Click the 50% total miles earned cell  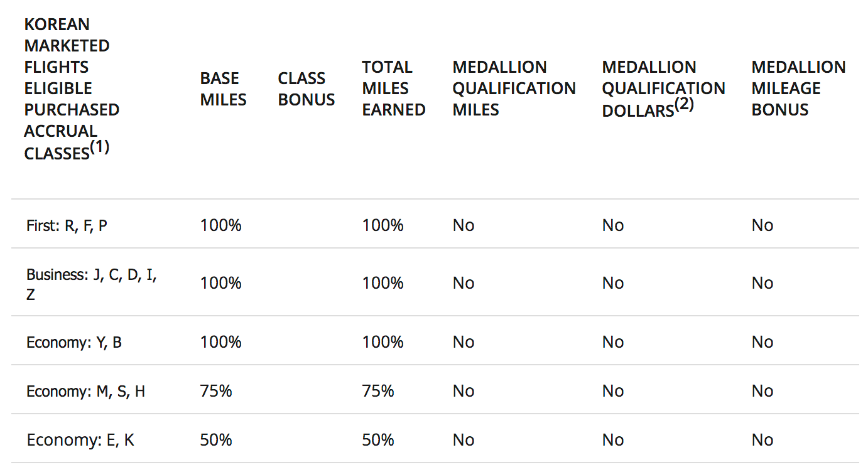point(378,441)
